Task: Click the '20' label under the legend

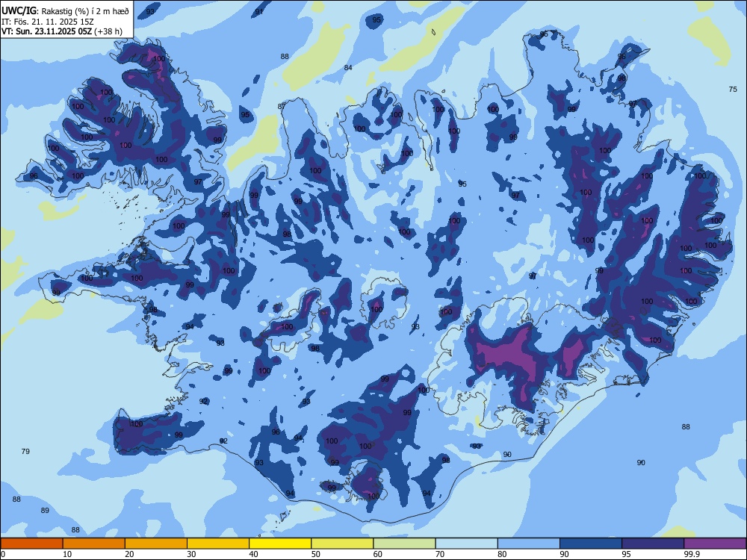Action: pos(129,554)
